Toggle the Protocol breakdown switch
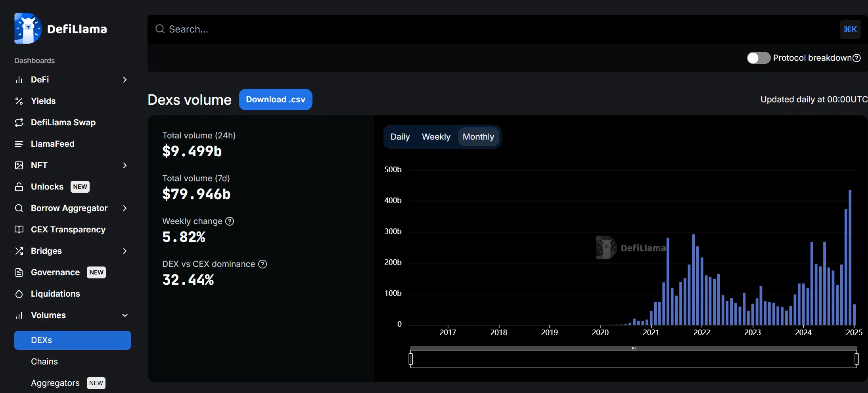This screenshot has height=393, width=868. 759,58
